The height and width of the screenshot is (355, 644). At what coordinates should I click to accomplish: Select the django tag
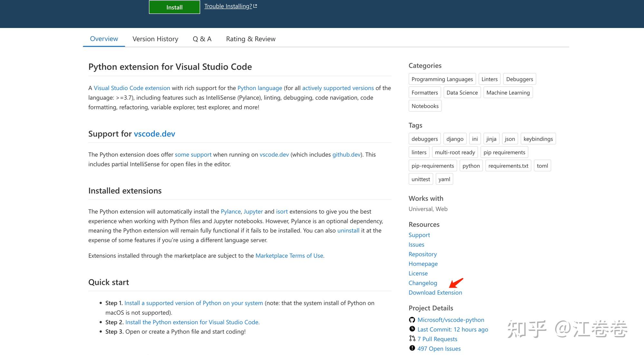click(x=455, y=139)
